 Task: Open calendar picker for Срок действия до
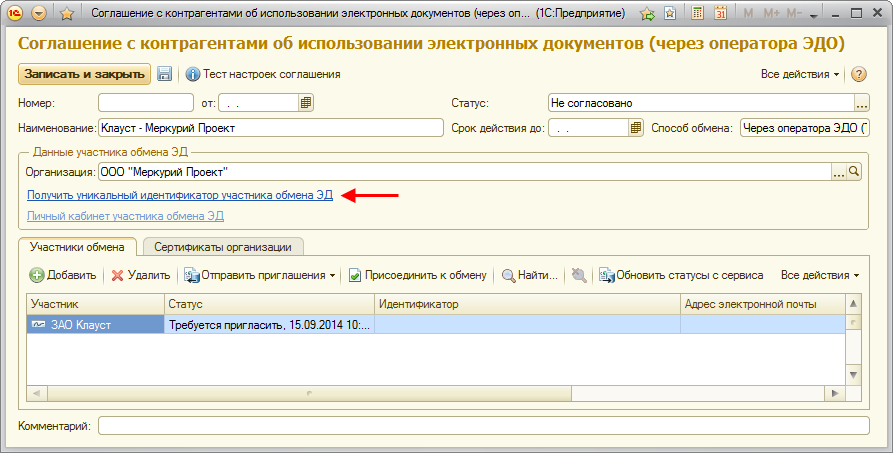[636, 128]
